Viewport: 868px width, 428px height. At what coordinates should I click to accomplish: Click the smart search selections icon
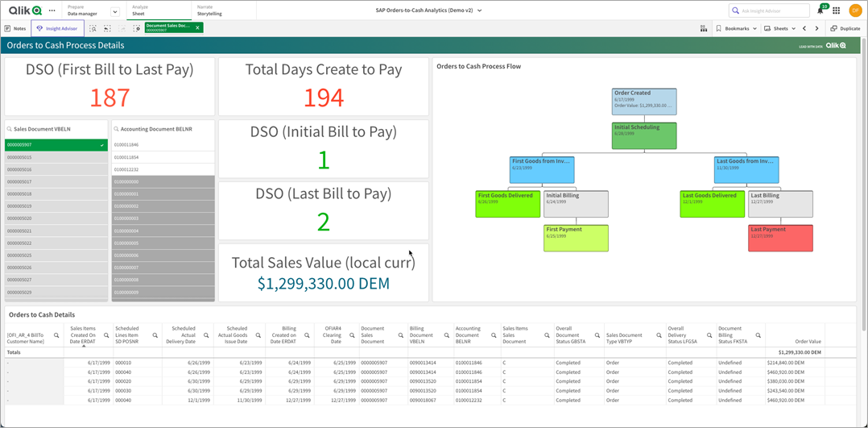[x=93, y=28]
